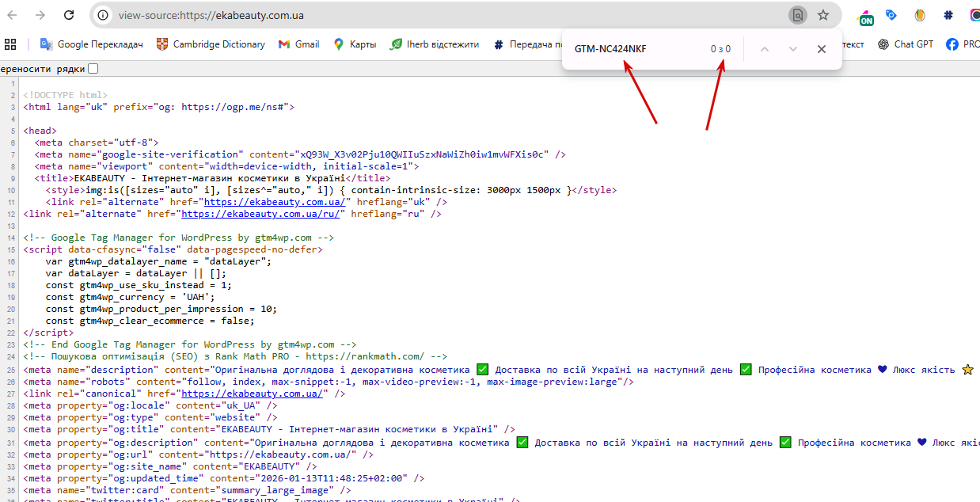
Task: Open the Карты bookmark
Action: tap(355, 44)
